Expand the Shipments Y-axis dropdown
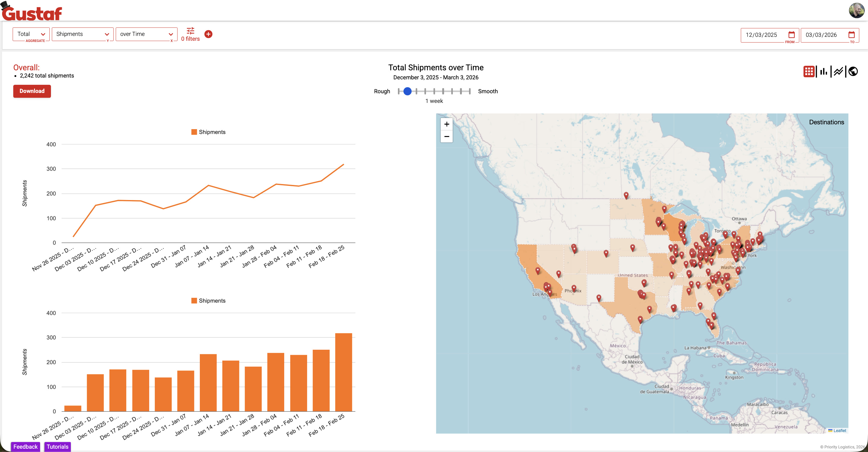Viewport: 868px width, 452px height. (82, 34)
